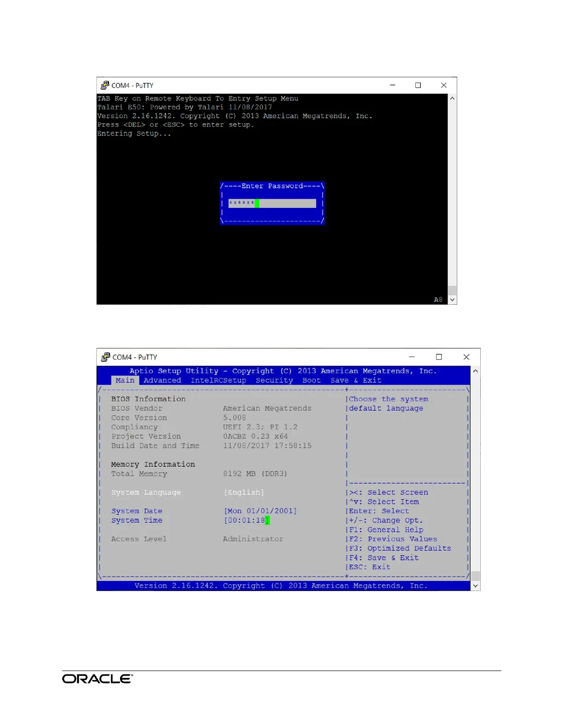Select the System Time label
The width and height of the screenshot is (563, 728).
137,520
